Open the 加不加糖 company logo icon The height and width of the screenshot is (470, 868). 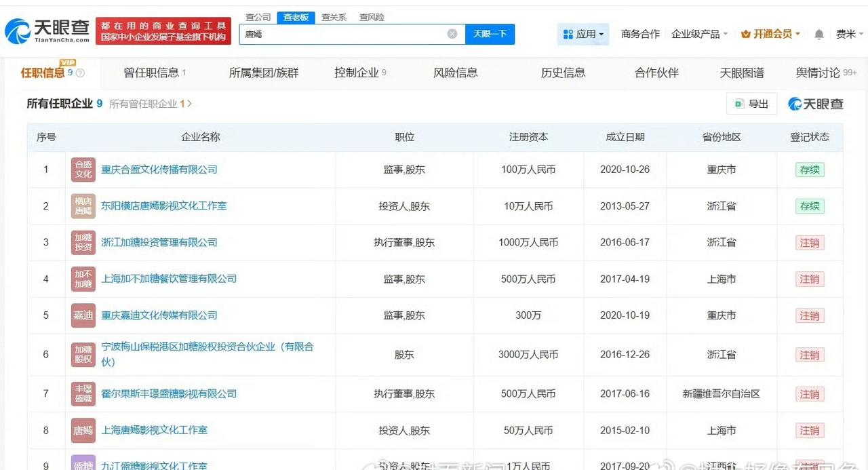pyautogui.click(x=83, y=279)
